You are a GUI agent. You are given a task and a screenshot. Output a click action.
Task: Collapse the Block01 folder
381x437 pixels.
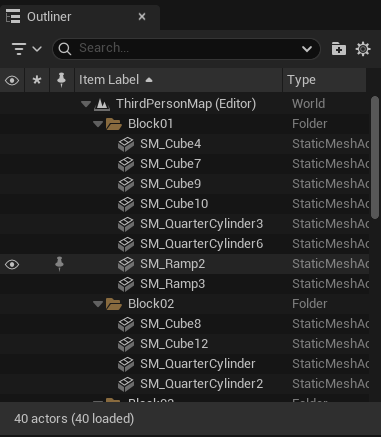click(98, 124)
